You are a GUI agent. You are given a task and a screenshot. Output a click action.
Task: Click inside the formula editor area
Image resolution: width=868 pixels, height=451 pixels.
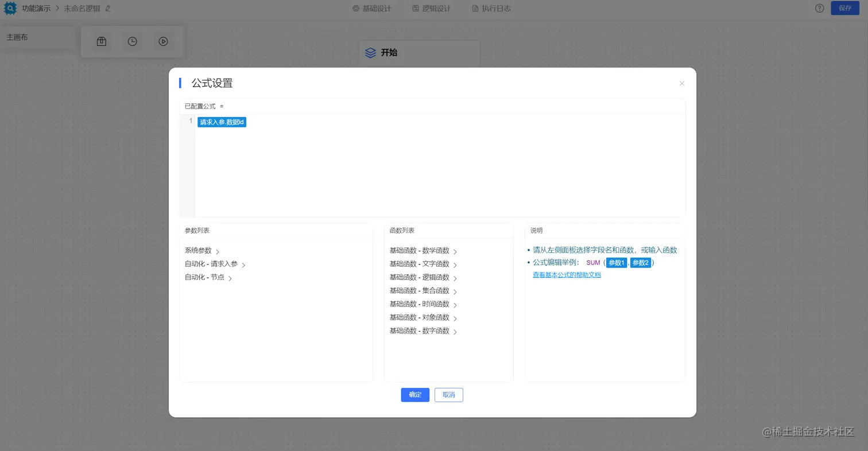coord(440,166)
